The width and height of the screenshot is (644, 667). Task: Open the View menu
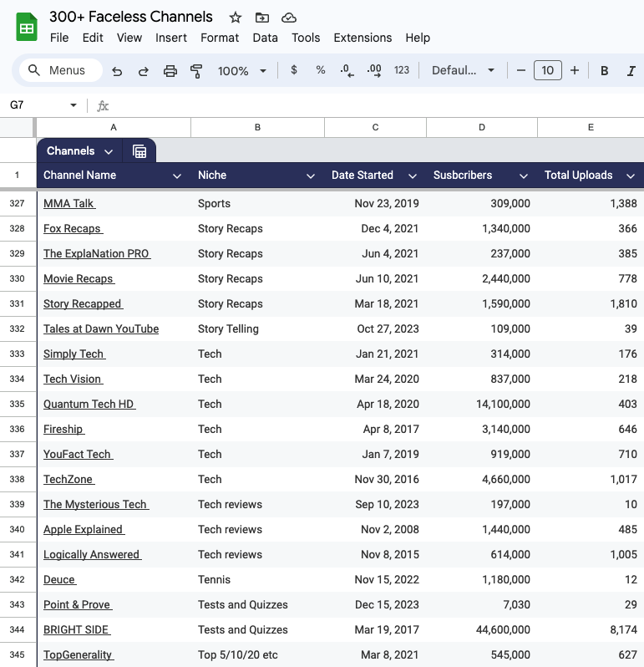[129, 38]
